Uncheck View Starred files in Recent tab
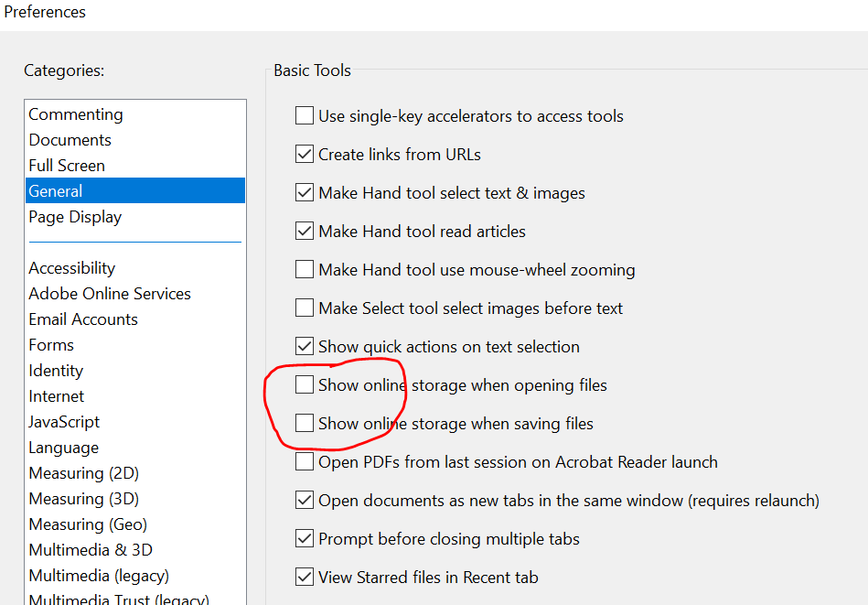Viewport: 868px width, 605px height. [x=305, y=577]
